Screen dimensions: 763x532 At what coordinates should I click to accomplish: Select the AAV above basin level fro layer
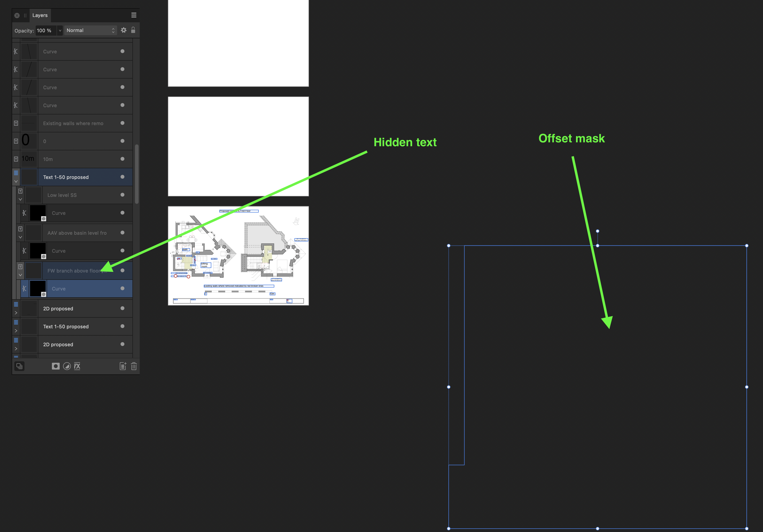[x=74, y=233]
